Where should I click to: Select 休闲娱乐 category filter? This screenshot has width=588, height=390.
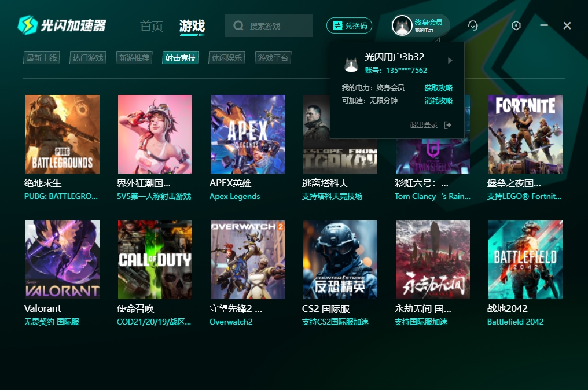coord(227,58)
